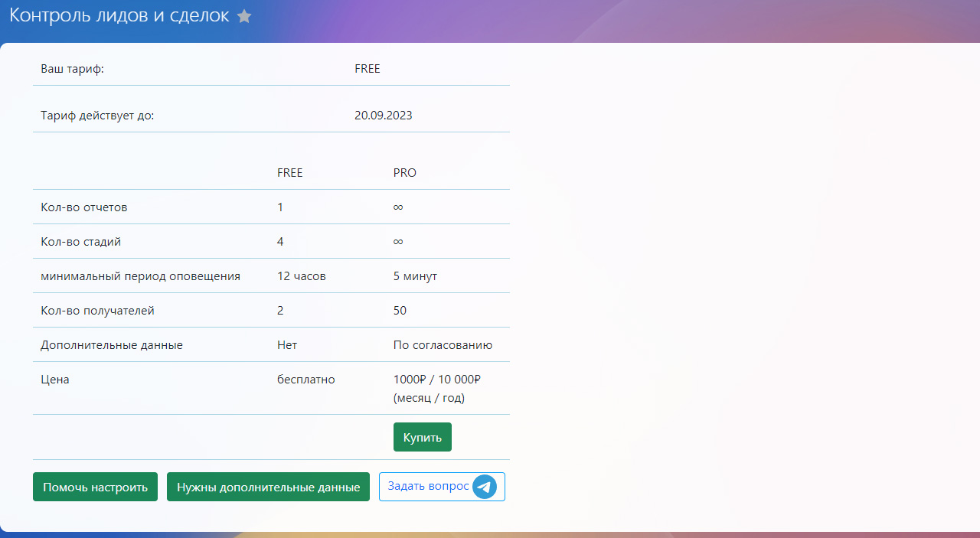Viewport: 980px width, 538px height.
Task: Click the Telegram icon in Задать вопрос
Action: pos(485,487)
